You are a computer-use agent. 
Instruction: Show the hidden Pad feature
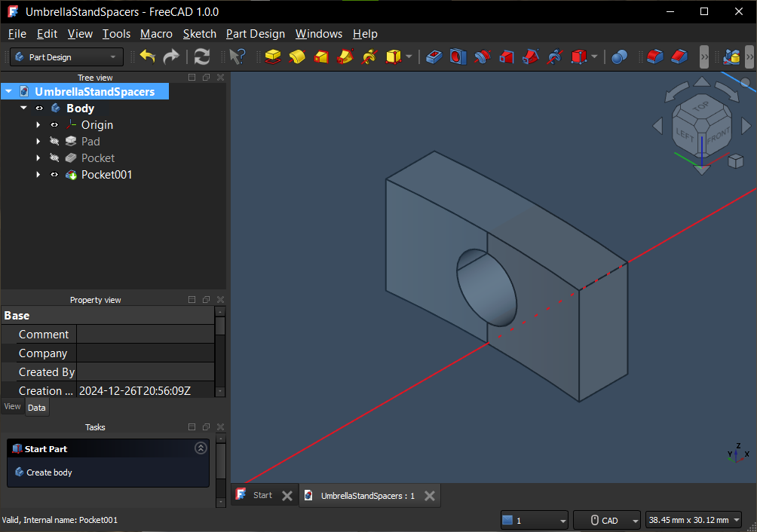[54, 142]
